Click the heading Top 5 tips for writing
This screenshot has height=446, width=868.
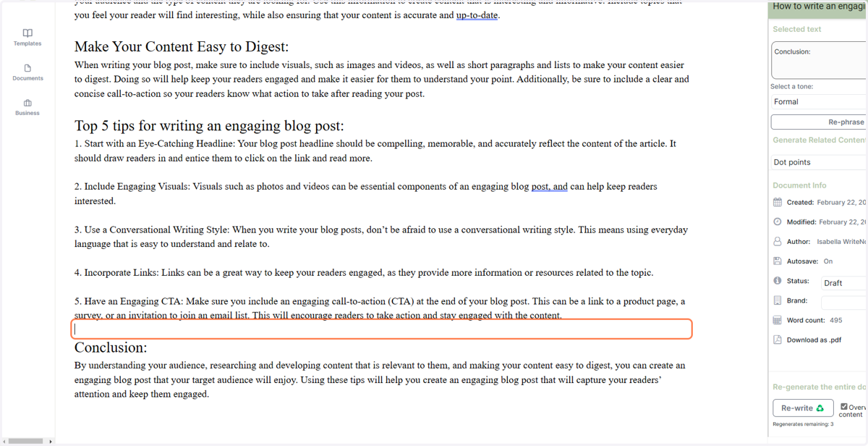click(x=209, y=125)
